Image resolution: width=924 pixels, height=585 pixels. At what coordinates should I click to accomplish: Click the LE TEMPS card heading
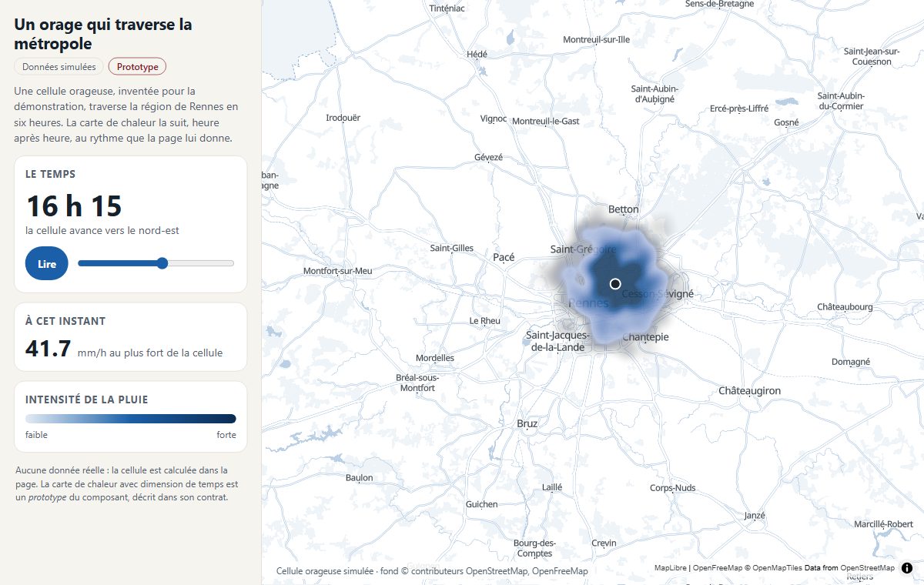51,175
